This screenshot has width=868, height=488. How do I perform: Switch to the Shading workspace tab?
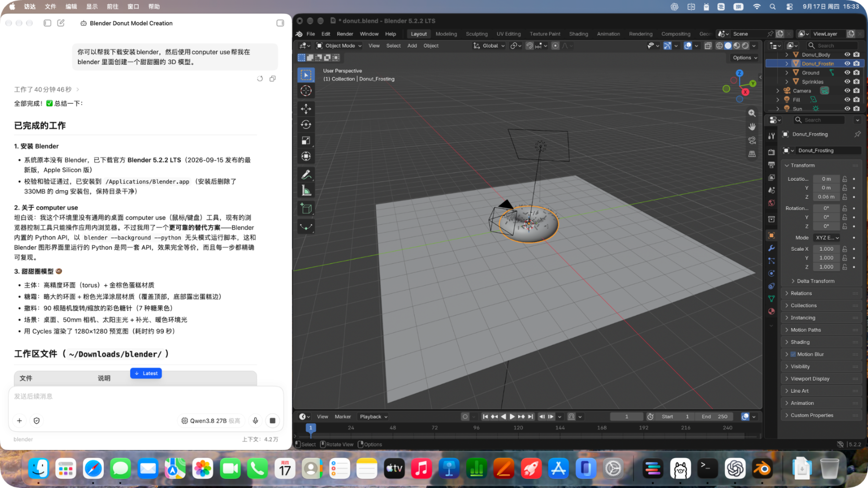coord(579,34)
